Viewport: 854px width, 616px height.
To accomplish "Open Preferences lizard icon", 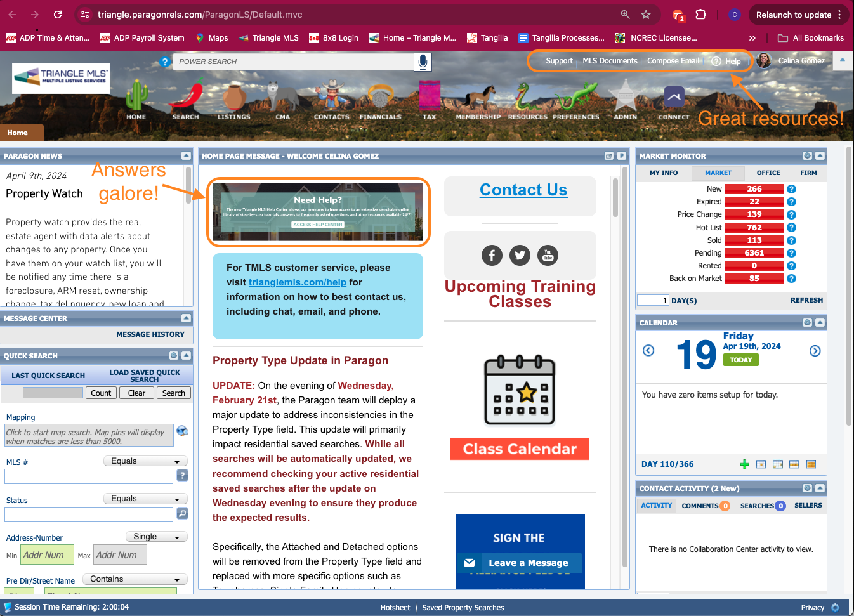I will (575, 97).
